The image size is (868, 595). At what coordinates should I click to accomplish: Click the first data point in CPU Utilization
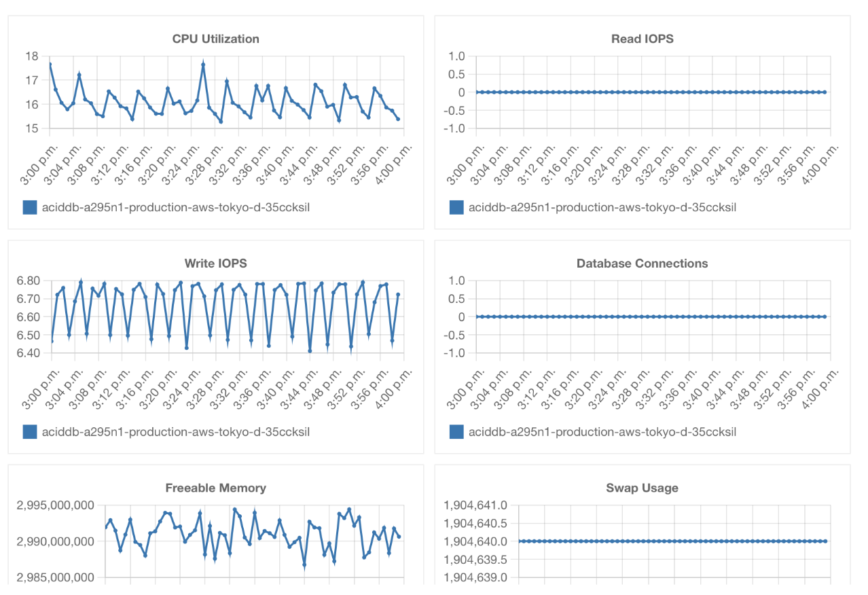tap(50, 65)
